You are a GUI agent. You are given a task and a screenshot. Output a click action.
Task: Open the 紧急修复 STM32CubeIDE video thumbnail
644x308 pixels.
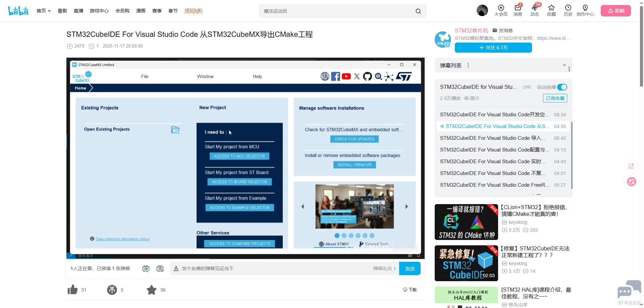coord(466,263)
